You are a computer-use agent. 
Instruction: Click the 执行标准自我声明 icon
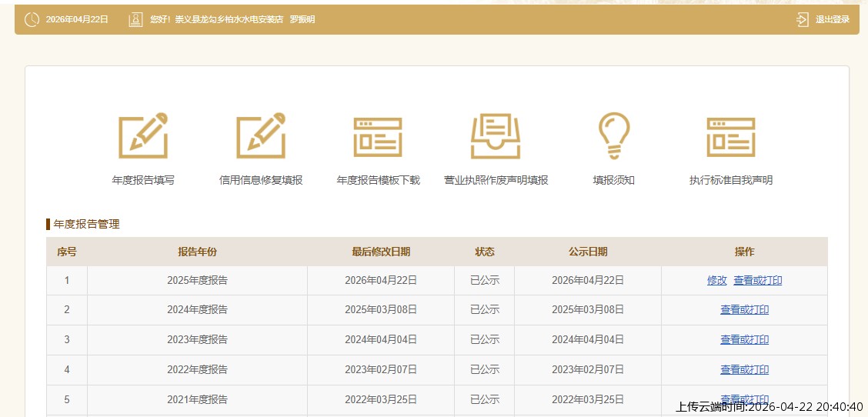pyautogui.click(x=730, y=137)
